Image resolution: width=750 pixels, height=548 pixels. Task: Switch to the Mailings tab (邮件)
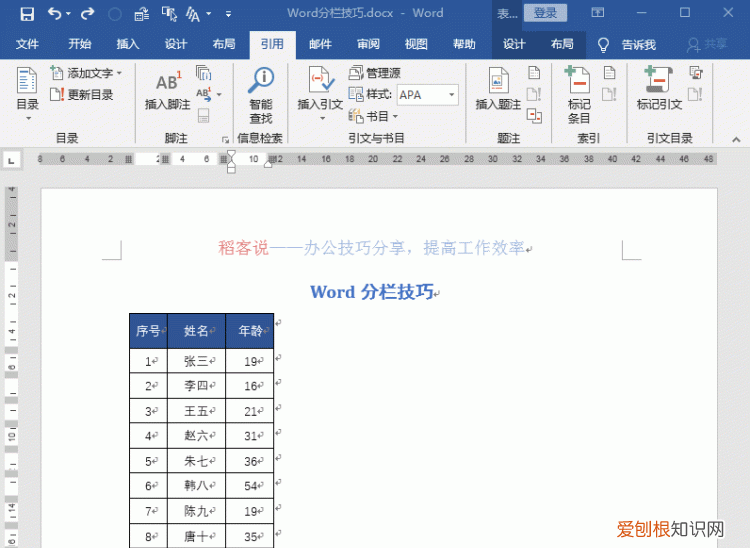(x=320, y=44)
